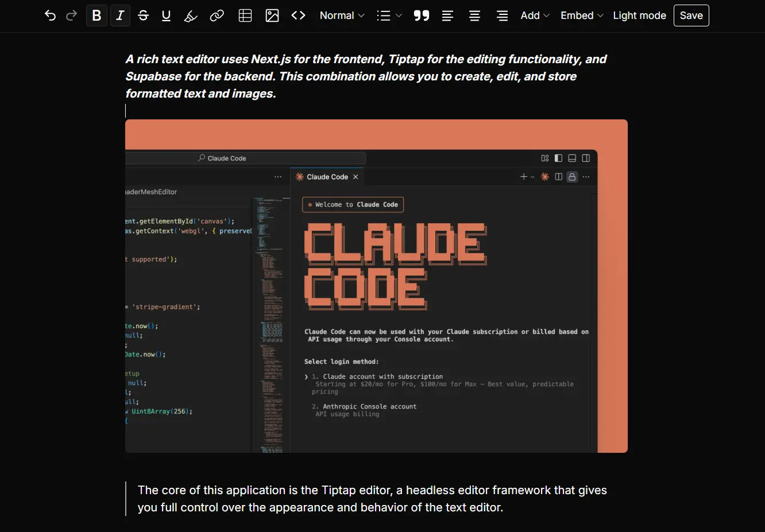This screenshot has width=765, height=532.
Task: Toggle Bold formatting off
Action: pyautogui.click(x=96, y=15)
